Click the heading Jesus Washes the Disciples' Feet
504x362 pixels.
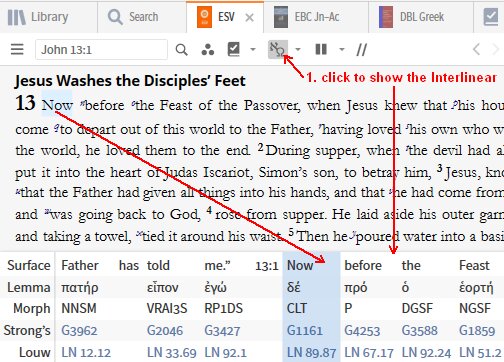[x=130, y=81]
